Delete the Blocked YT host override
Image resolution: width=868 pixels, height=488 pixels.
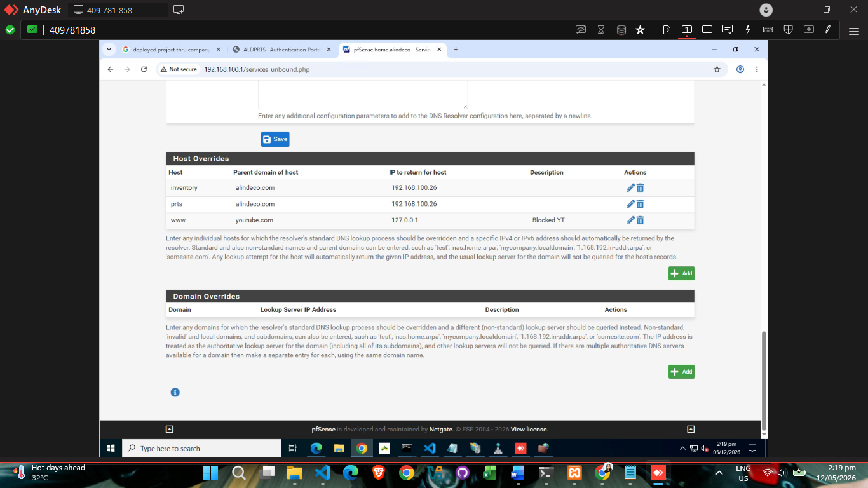click(x=641, y=220)
